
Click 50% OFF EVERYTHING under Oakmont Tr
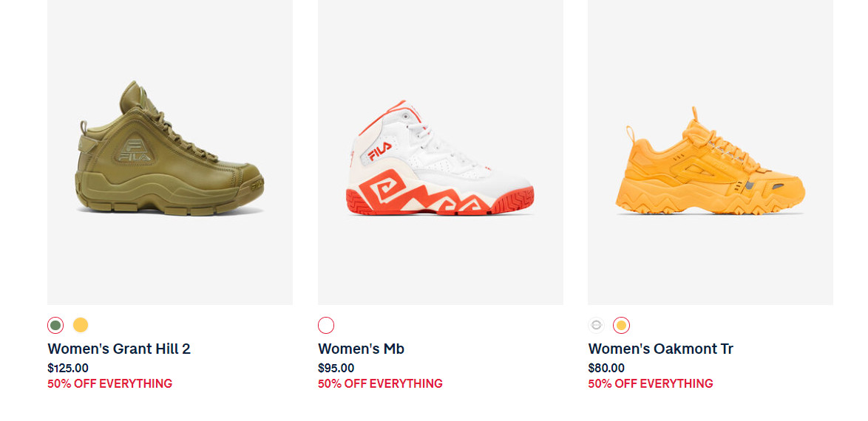[651, 383]
